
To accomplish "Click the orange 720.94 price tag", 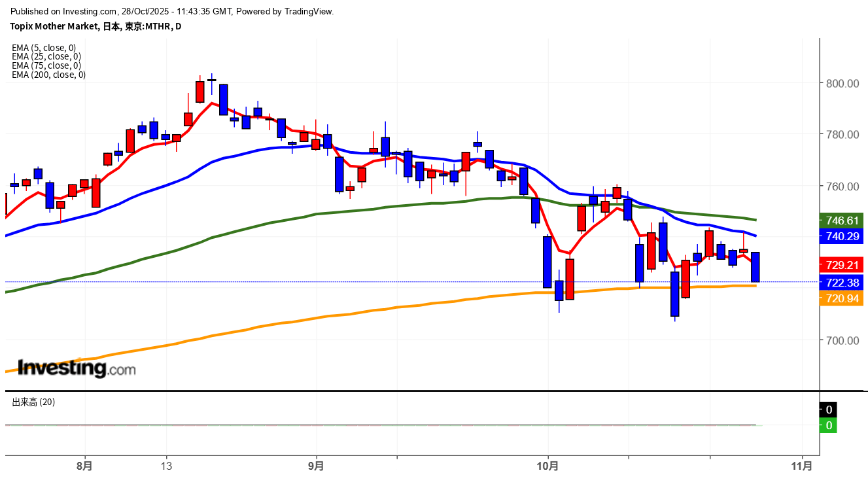I will point(842,298).
